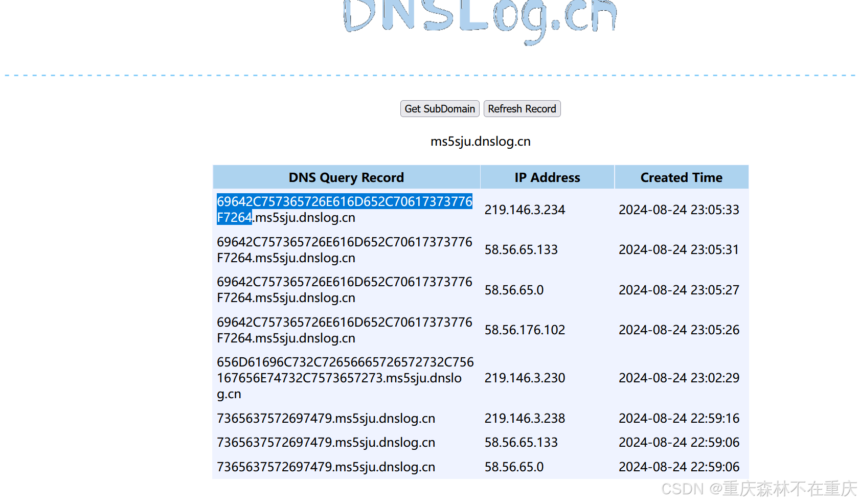Select timestamp 2024-08-24 23:05:27
Screen dimensions: 859x504
coord(679,290)
